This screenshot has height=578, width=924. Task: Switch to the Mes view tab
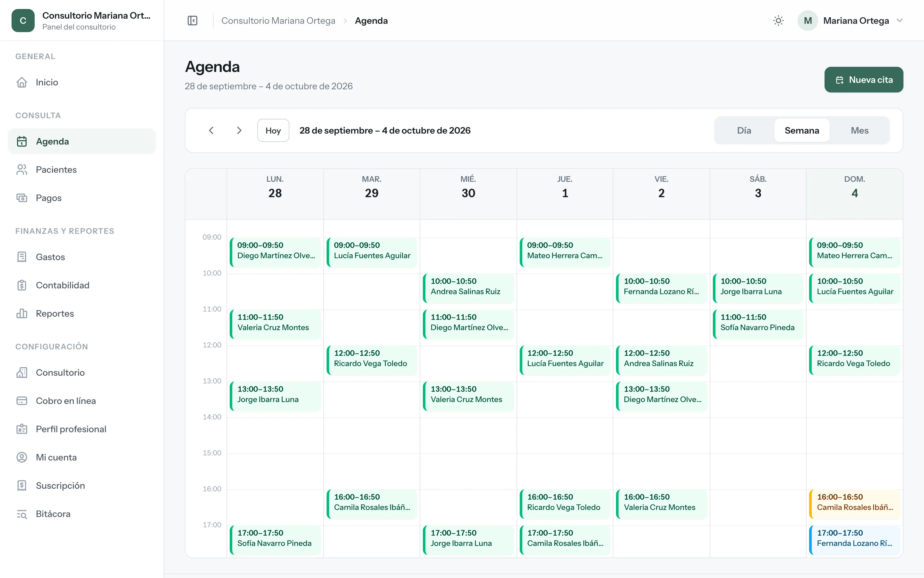click(860, 130)
